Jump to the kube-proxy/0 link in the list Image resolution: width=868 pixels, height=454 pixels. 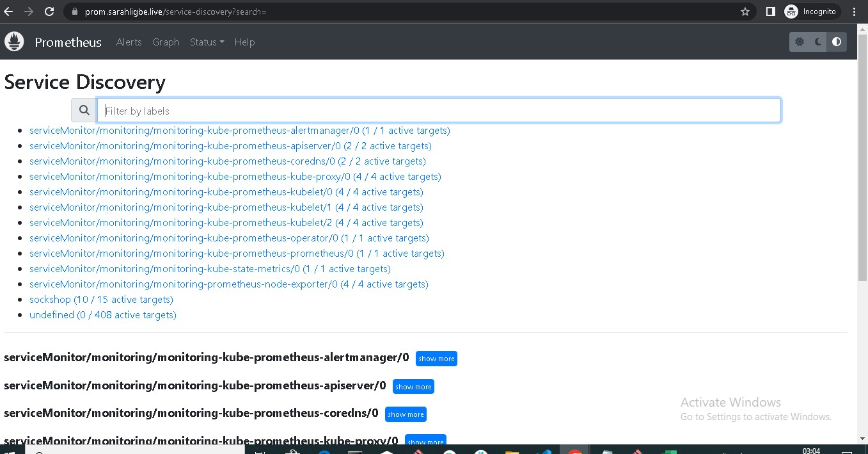[x=235, y=177]
